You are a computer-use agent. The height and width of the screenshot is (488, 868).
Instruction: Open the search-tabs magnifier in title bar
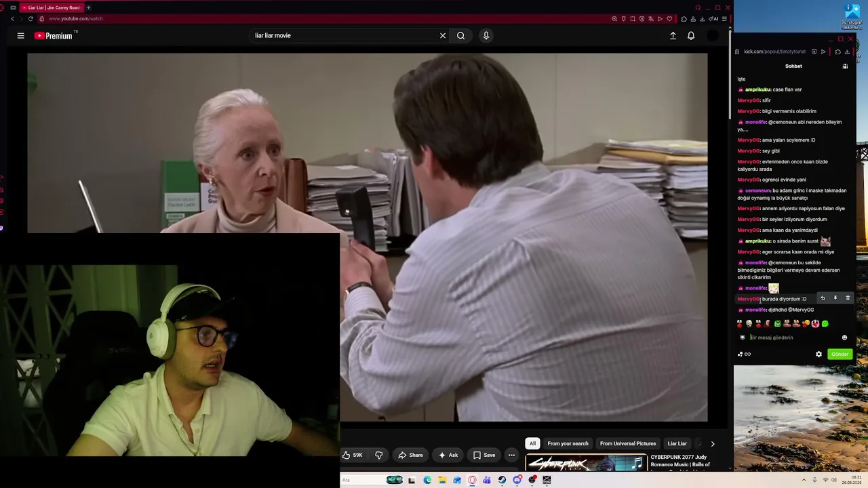(698, 7)
